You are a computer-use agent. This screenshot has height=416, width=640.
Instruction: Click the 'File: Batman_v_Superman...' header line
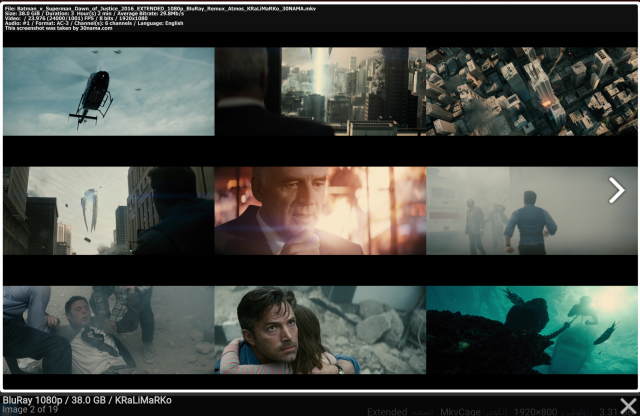coord(160,9)
